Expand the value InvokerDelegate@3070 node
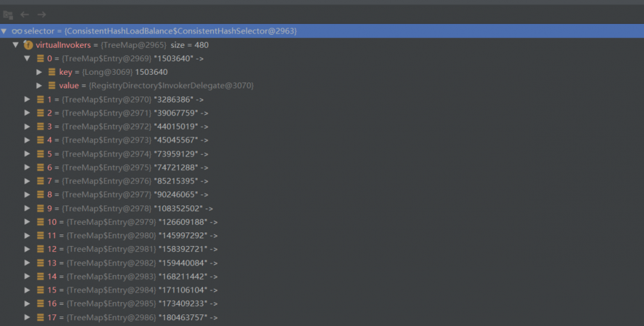The height and width of the screenshot is (326, 644). click(39, 85)
